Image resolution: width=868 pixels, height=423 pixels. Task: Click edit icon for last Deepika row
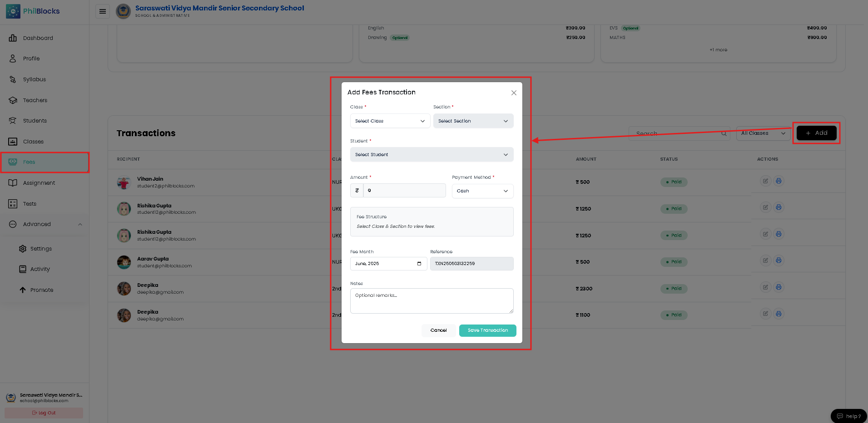point(765,314)
